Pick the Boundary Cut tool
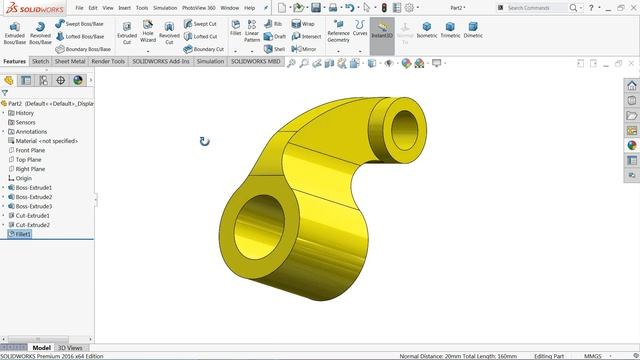 pos(204,49)
